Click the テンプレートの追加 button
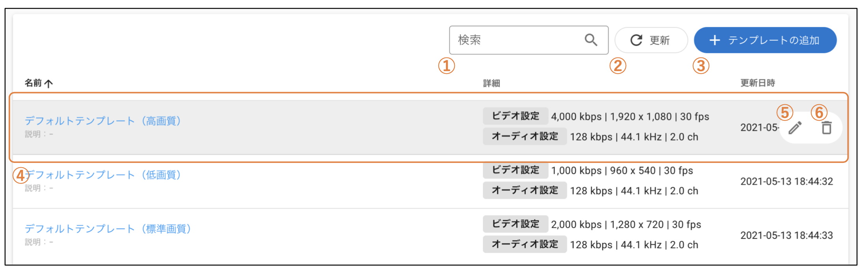Screen dimensions: 868x273 [765, 40]
